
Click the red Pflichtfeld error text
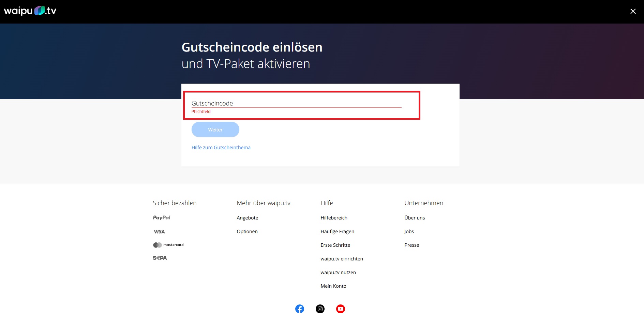(201, 112)
